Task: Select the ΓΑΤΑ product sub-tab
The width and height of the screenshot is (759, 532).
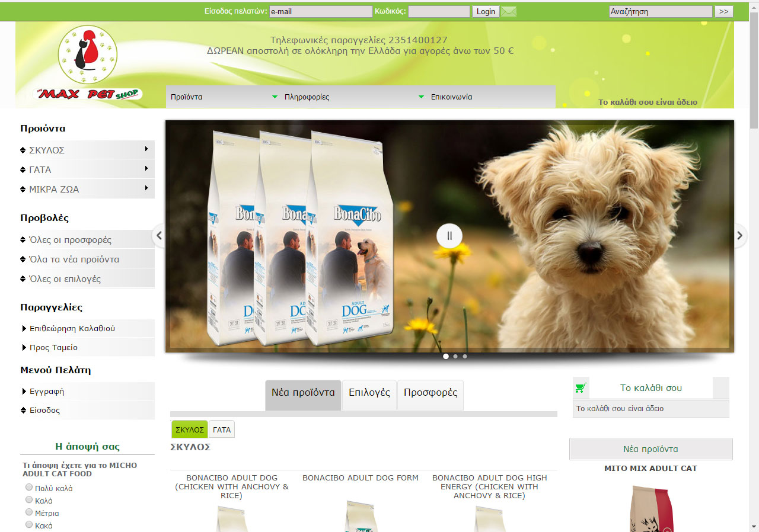Action: coord(222,430)
